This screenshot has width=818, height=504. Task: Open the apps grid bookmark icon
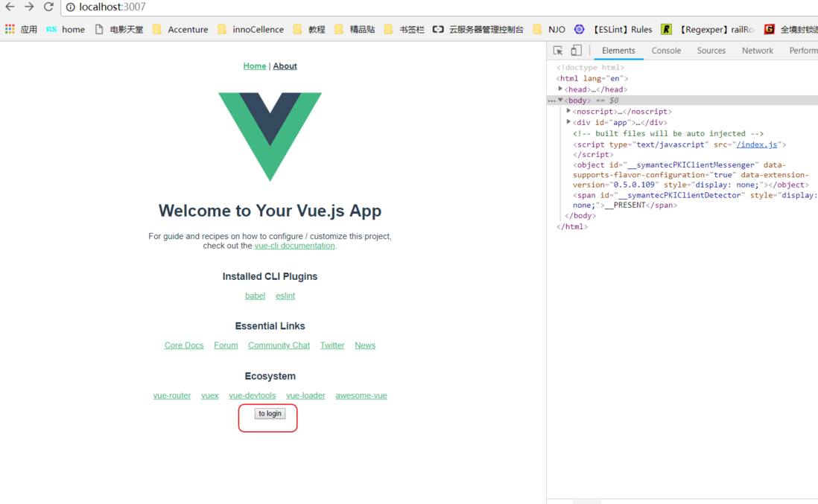10,29
